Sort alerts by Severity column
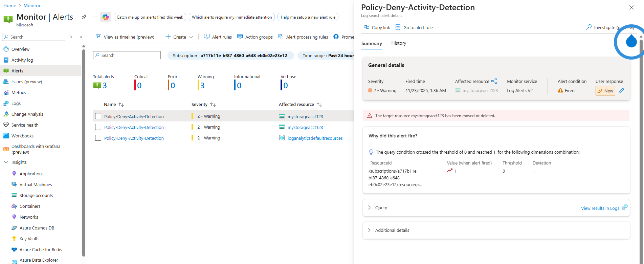The width and height of the screenshot is (644, 264). click(203, 105)
